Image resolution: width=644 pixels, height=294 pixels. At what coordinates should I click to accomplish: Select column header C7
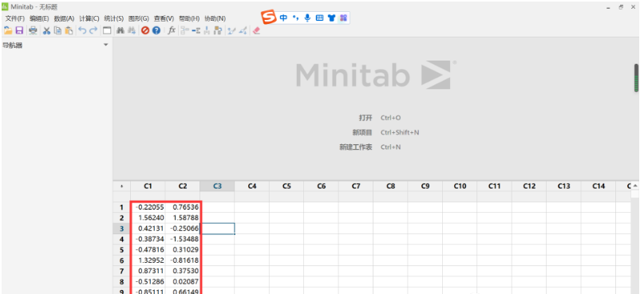coord(356,186)
